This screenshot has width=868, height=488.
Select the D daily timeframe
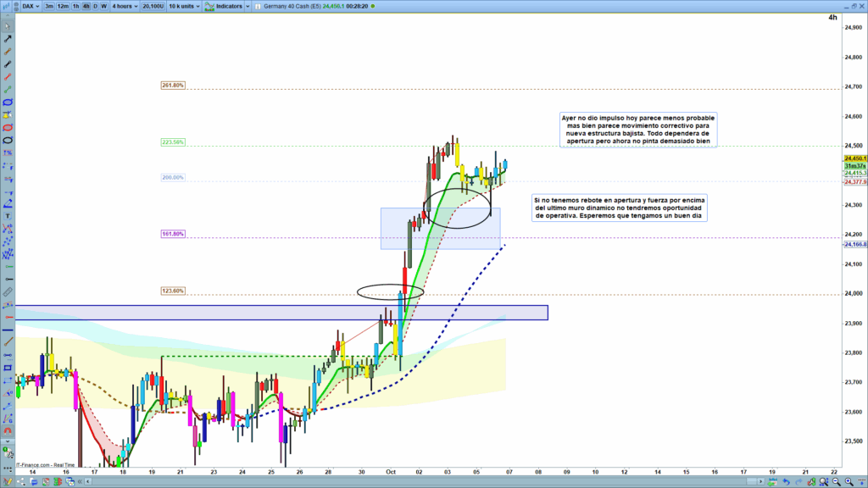click(x=95, y=6)
